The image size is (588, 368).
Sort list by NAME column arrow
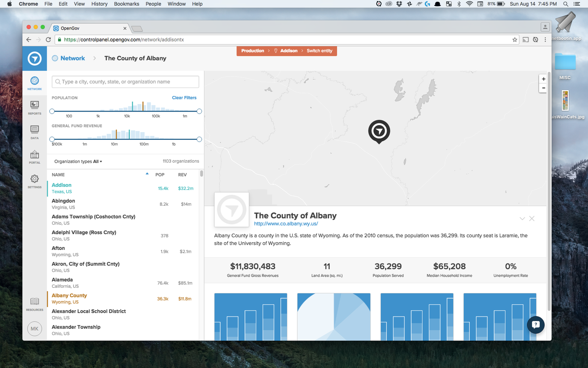(x=147, y=174)
